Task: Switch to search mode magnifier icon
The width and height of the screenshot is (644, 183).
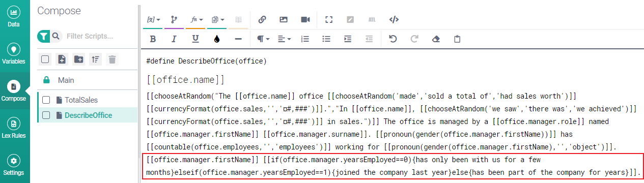Action: tap(56, 36)
